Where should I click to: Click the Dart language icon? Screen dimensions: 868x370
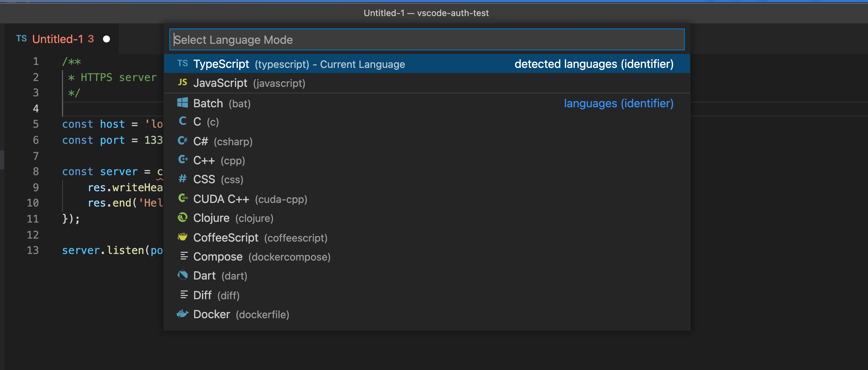pyautogui.click(x=183, y=275)
